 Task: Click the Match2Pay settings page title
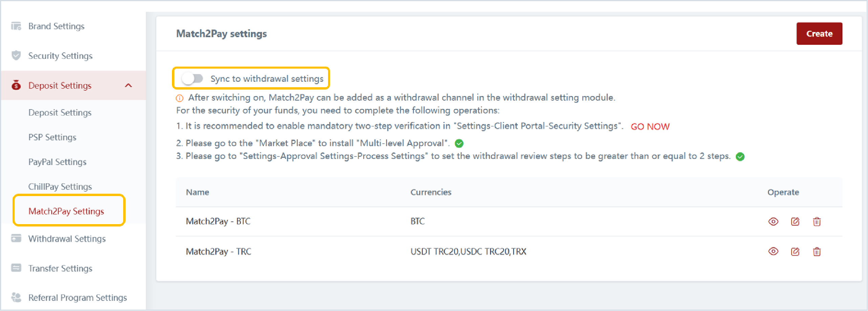[222, 34]
